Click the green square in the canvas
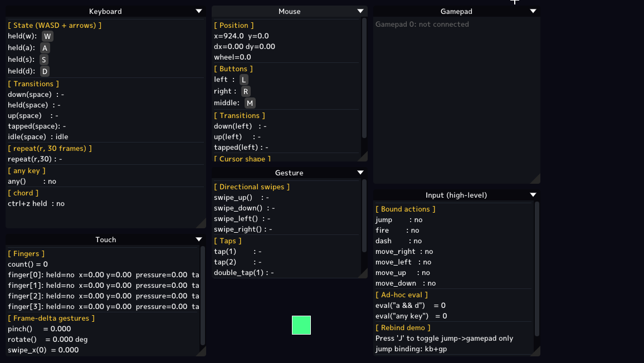 pos(301,325)
